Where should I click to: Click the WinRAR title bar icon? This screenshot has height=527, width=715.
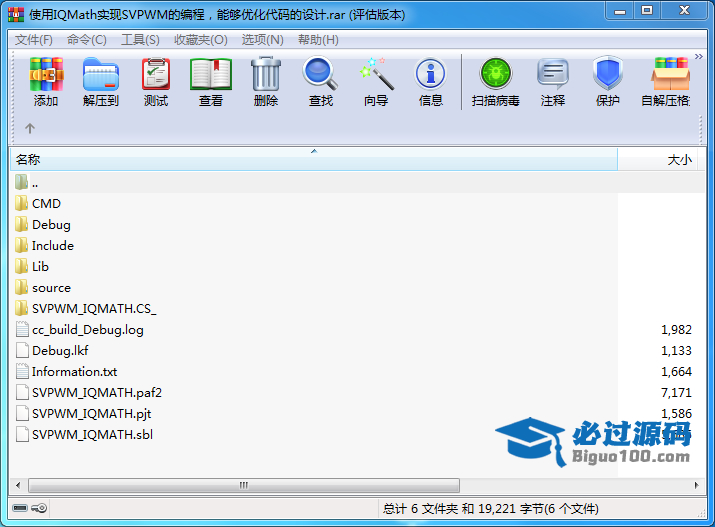pos(16,15)
